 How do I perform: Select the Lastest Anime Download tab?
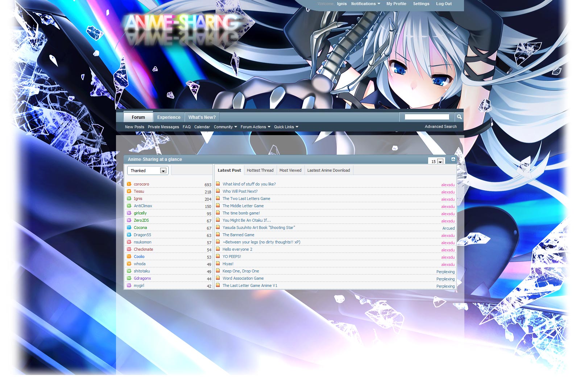(328, 170)
